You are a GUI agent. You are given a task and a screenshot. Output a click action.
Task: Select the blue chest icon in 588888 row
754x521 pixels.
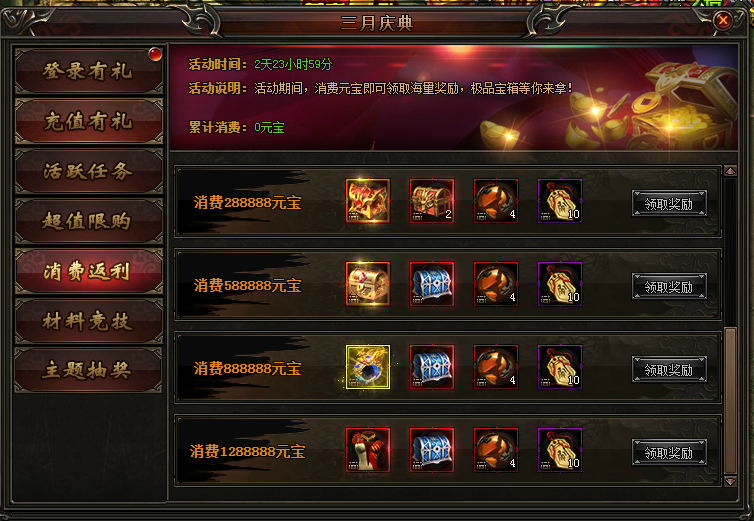pos(432,284)
